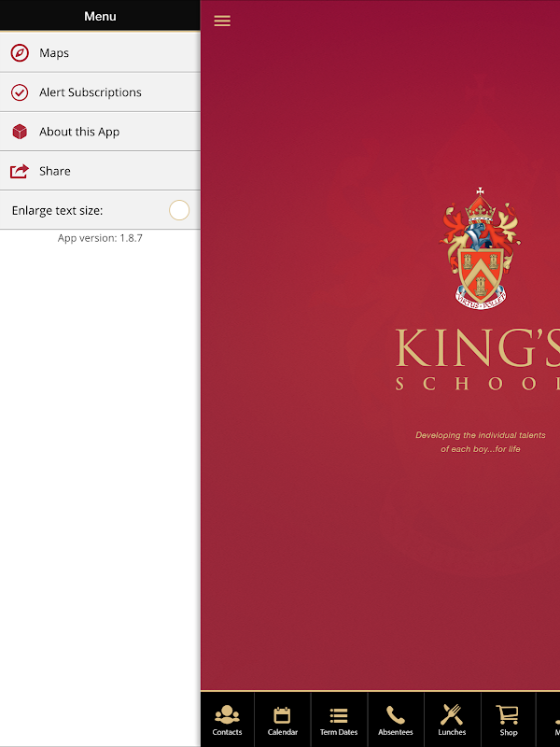
Task: Click the Alert Subscriptions checkmark icon
Action: (x=20, y=92)
